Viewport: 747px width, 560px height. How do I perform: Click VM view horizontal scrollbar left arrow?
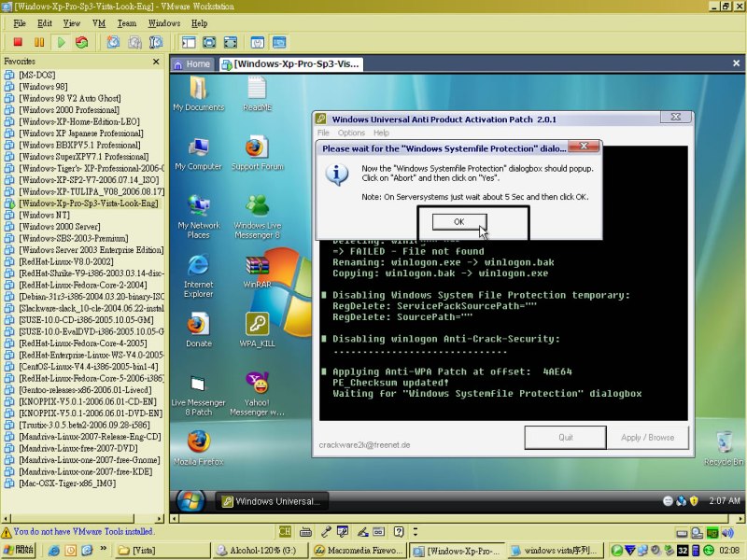click(175, 518)
